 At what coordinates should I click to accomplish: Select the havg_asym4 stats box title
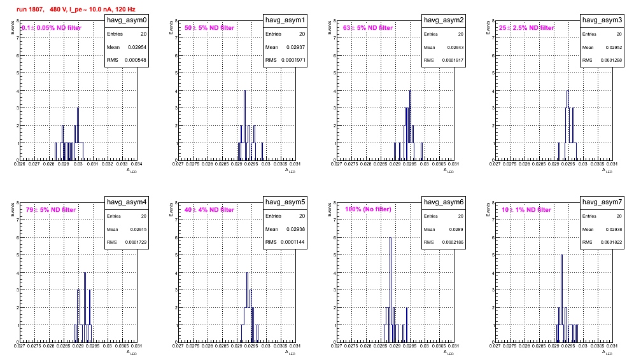point(127,202)
